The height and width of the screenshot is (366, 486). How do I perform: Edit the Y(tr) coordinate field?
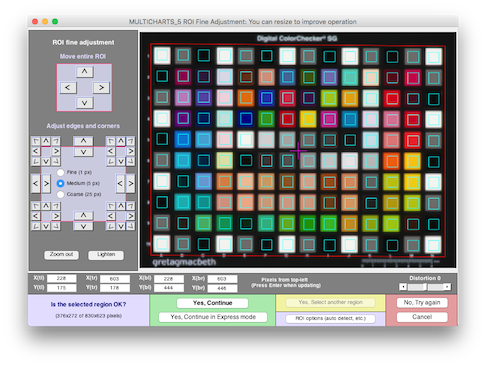pos(115,288)
